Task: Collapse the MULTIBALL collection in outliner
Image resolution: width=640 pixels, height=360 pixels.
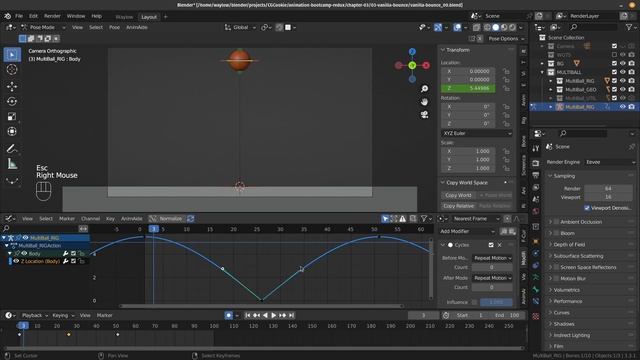Action: (542, 72)
